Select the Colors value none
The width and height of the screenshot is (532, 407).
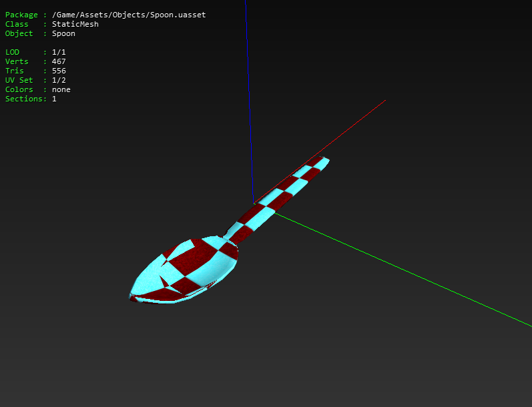(61, 89)
